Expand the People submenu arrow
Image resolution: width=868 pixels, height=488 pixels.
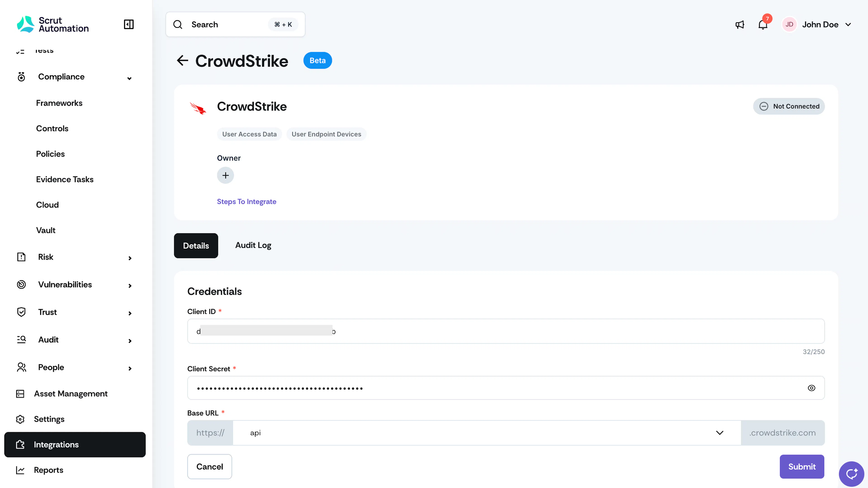pos(130,369)
